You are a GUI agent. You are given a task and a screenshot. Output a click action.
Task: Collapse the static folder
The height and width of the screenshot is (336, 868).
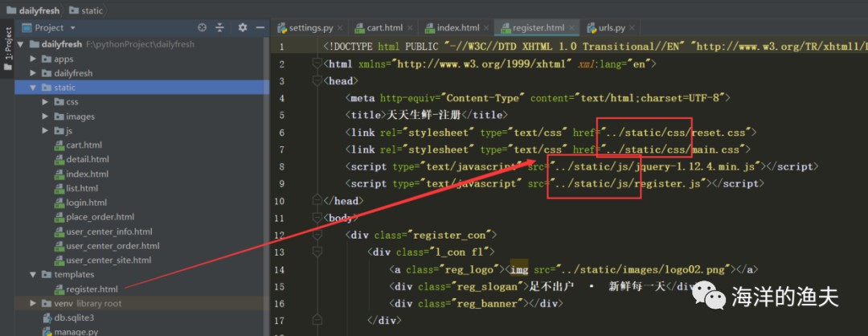(33, 88)
